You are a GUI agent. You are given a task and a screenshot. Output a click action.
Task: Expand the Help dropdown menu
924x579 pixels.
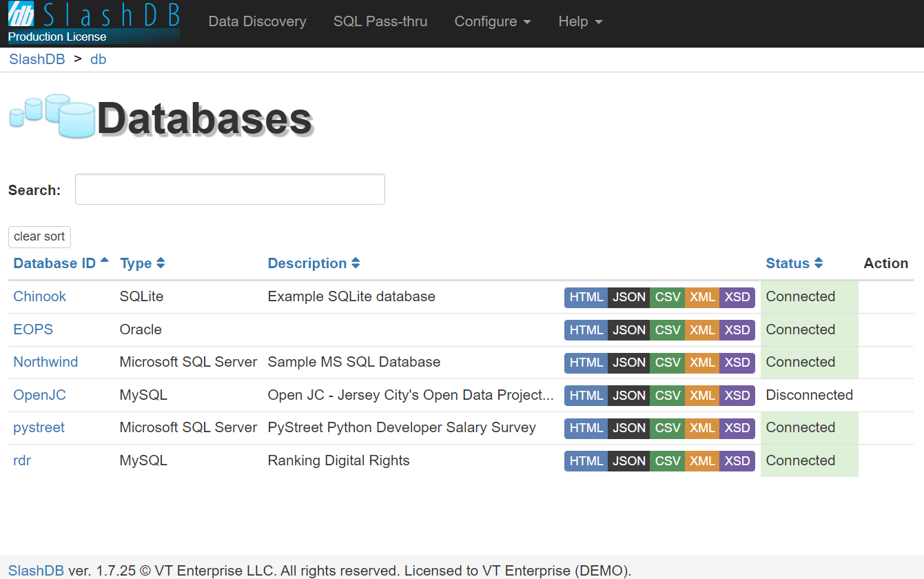point(580,21)
